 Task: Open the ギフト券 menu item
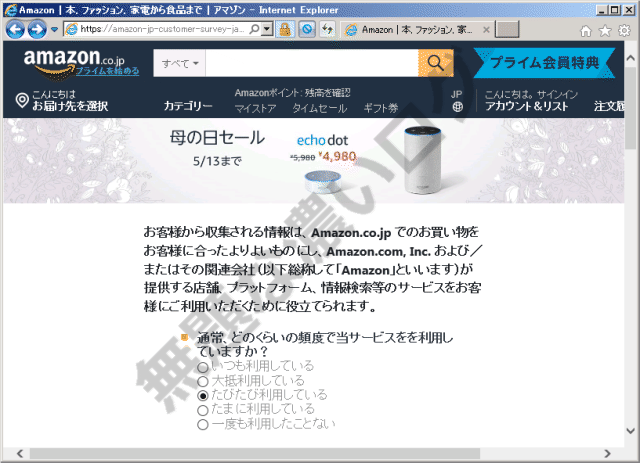point(381,108)
